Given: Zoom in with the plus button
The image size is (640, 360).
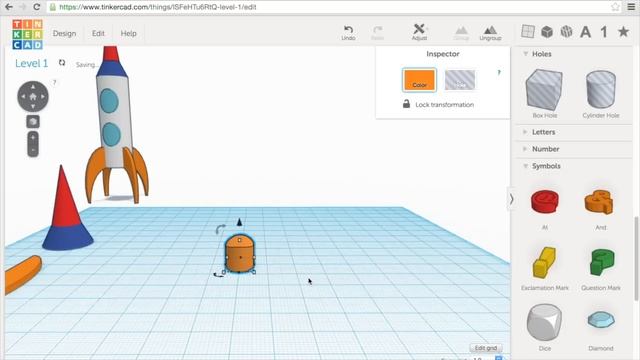Looking at the screenshot, I should tap(33, 138).
